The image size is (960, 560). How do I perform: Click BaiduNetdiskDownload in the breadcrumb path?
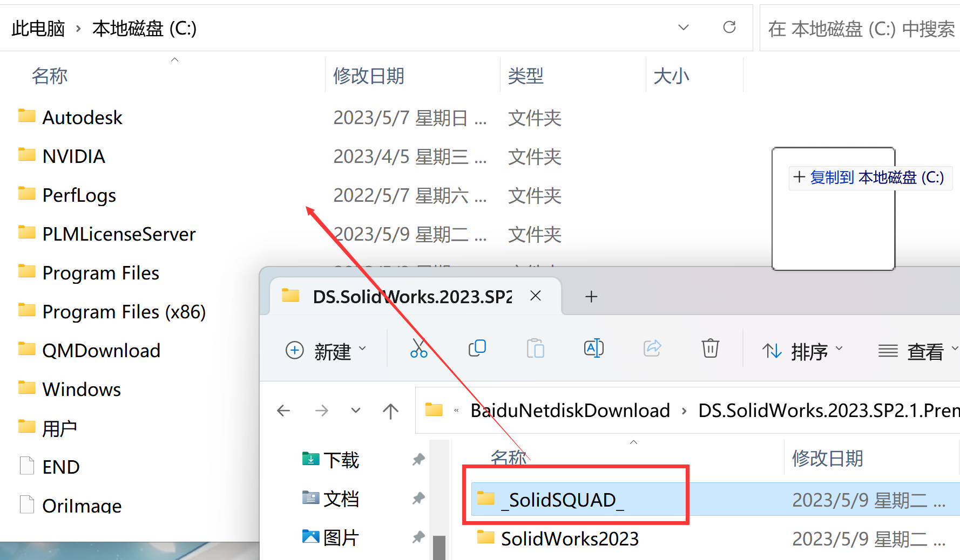click(x=570, y=411)
